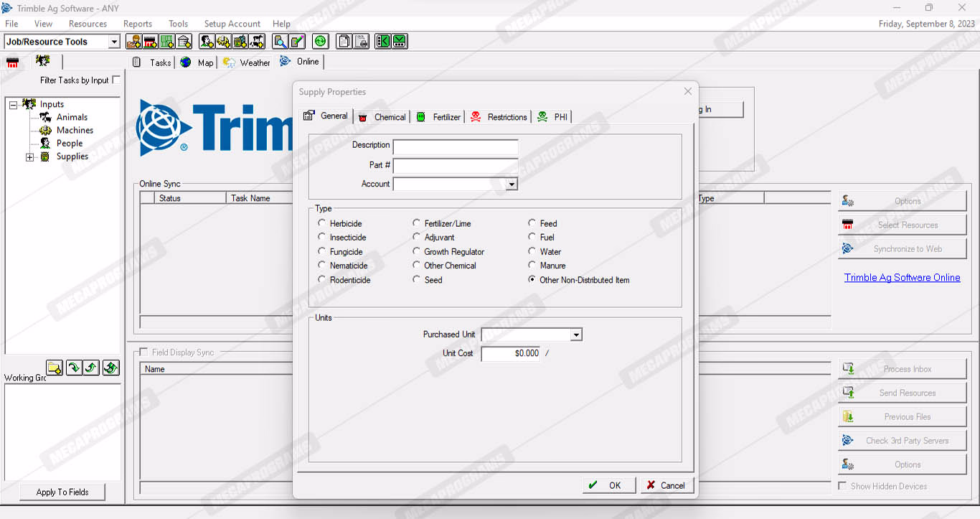Click the print document toolbar icon
Image resolution: width=980 pixels, height=519 pixels.
click(361, 42)
